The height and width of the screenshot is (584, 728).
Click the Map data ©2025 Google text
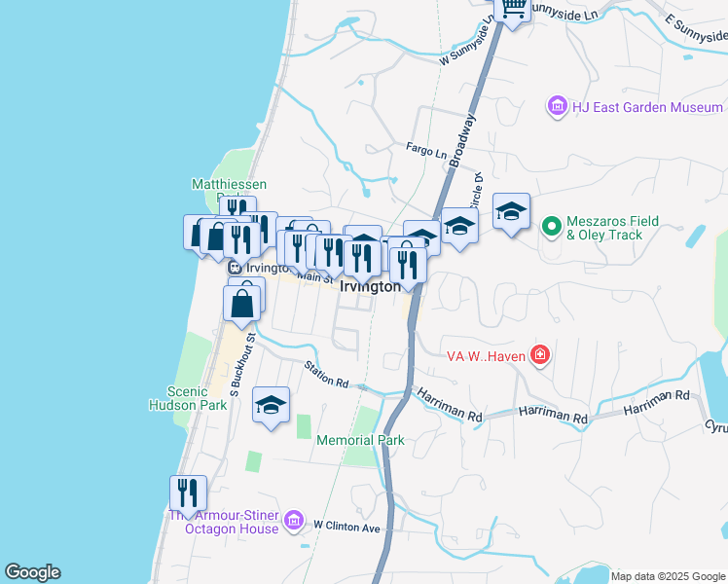tap(669, 576)
